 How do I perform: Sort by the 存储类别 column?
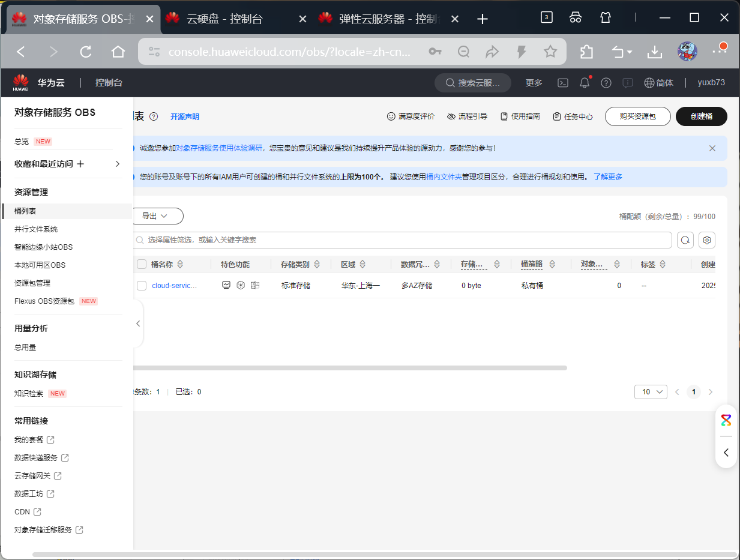pos(317,264)
